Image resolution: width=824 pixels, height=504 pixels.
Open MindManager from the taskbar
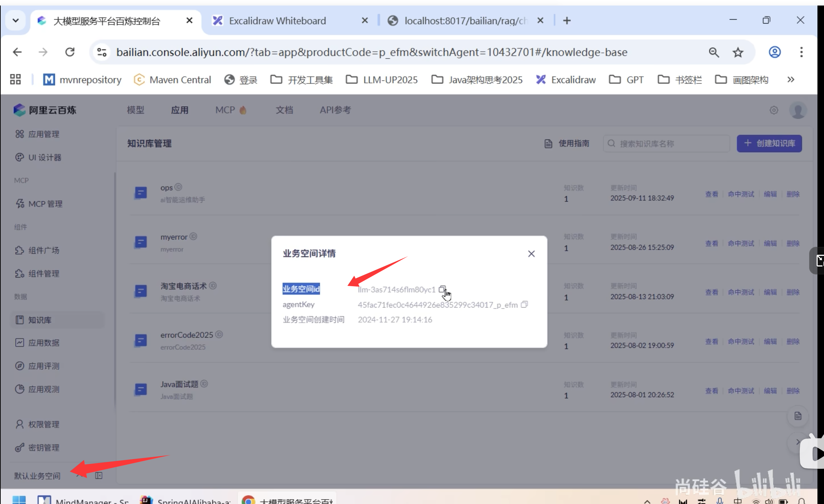(83, 500)
